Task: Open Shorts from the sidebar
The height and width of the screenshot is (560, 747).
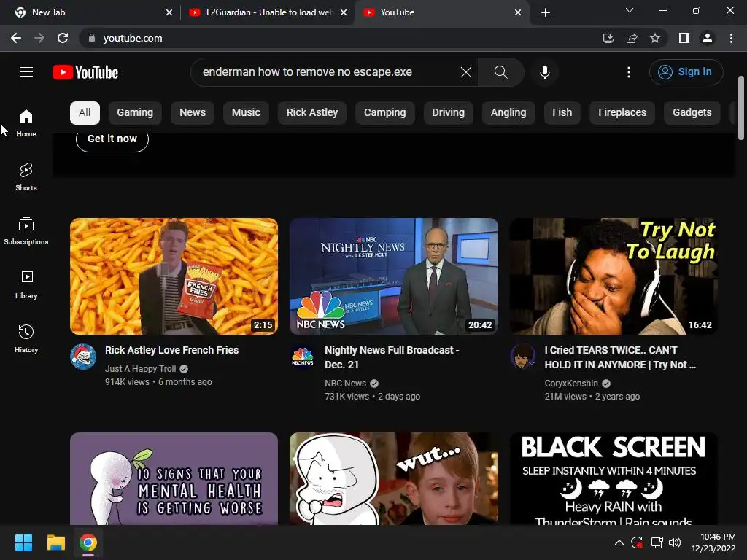Action: (26, 176)
